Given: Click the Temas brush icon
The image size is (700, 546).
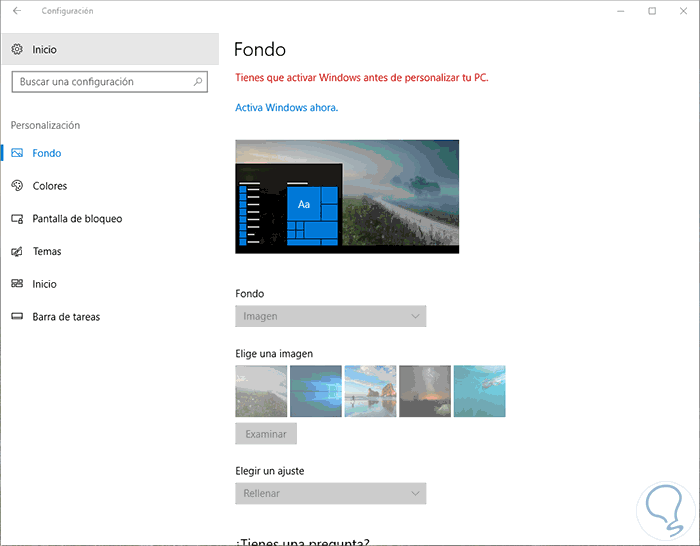Looking at the screenshot, I should click(x=17, y=251).
